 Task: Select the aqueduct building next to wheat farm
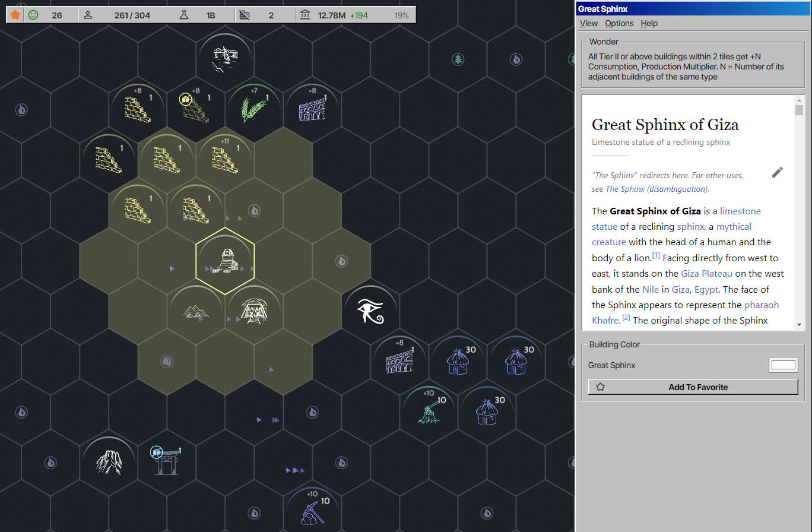(312, 109)
